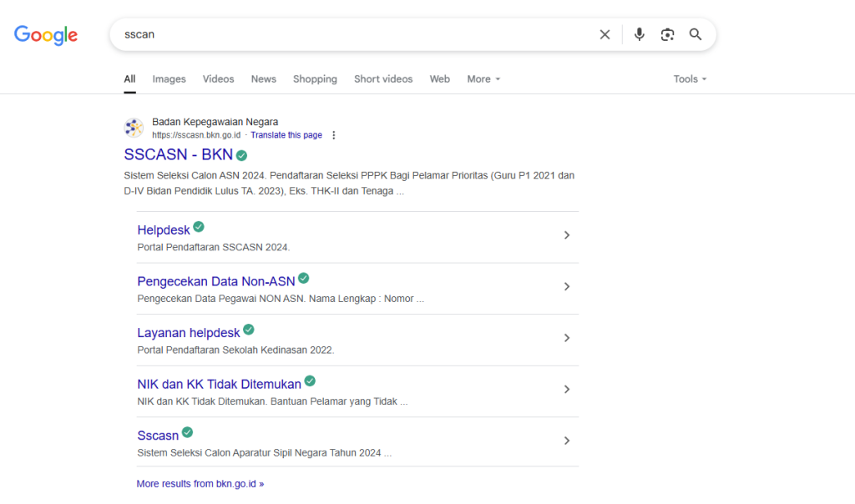855x504 pixels.
Task: Open the SSCASN - BKN result title
Action: pyautogui.click(x=179, y=154)
